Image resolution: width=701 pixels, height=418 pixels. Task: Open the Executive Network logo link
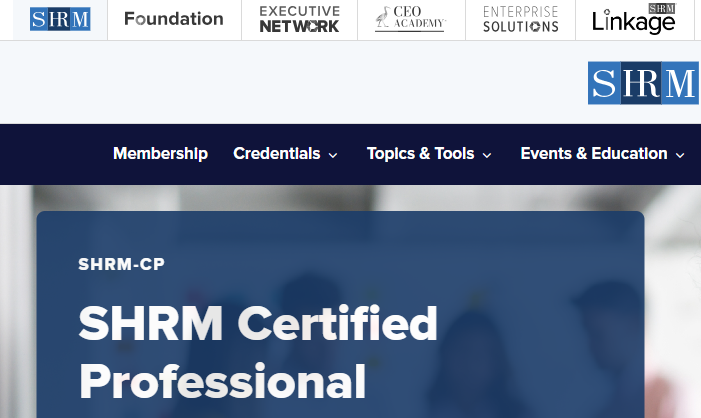(300, 19)
